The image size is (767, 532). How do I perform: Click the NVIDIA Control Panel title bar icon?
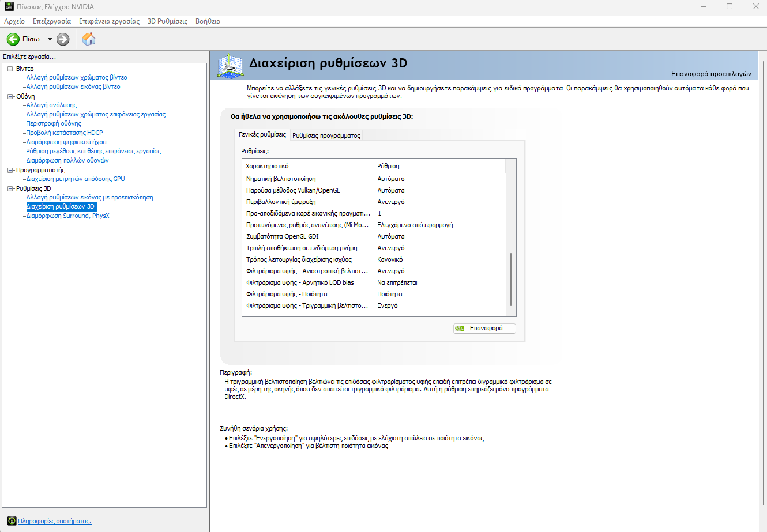click(x=9, y=7)
